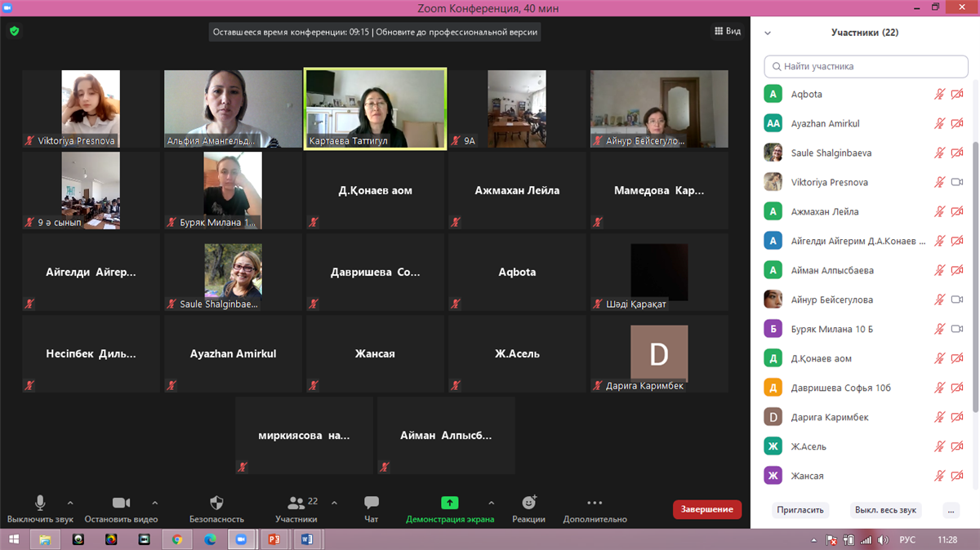Toggle muted microphone icon for Aqbota

[939, 95]
